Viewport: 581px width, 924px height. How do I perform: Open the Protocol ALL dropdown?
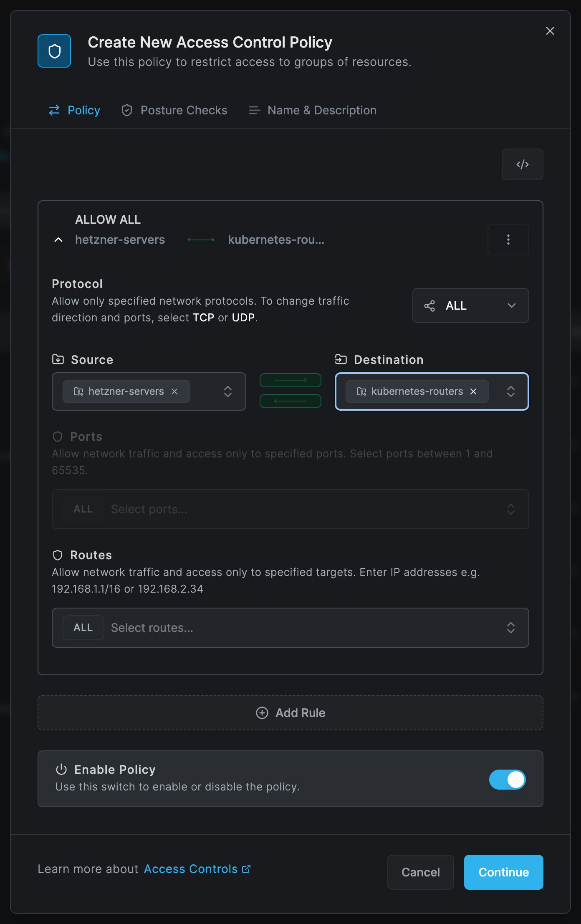pos(471,305)
